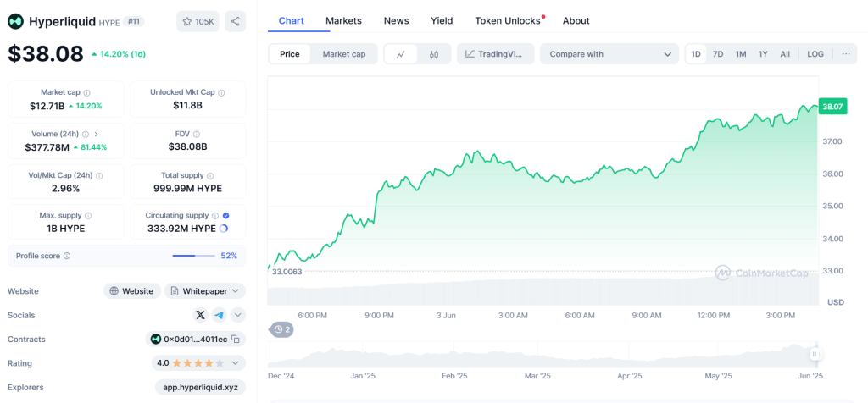Open the chart more options ellipsis
The height and width of the screenshot is (403, 868).
point(846,54)
